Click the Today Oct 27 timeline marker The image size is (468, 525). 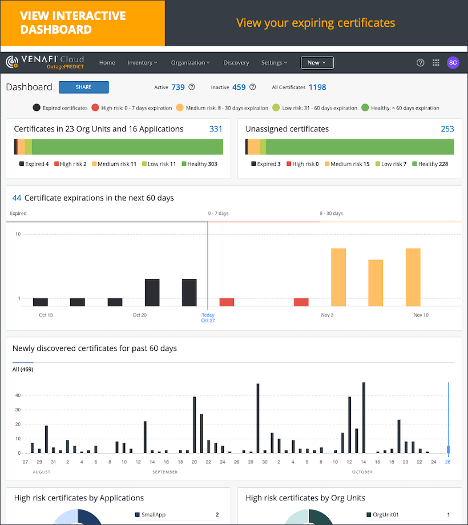pos(208,318)
